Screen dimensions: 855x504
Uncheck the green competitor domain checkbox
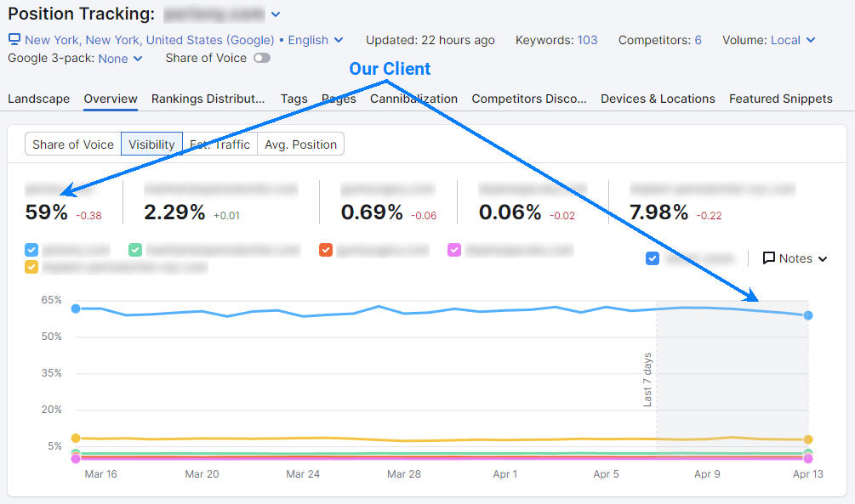(134, 250)
